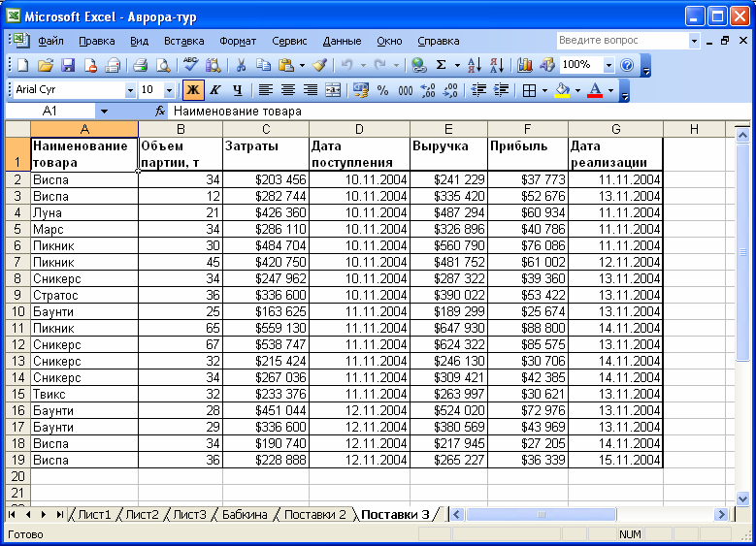Open the Правка menu
This screenshot has width=756, height=546.
96,41
